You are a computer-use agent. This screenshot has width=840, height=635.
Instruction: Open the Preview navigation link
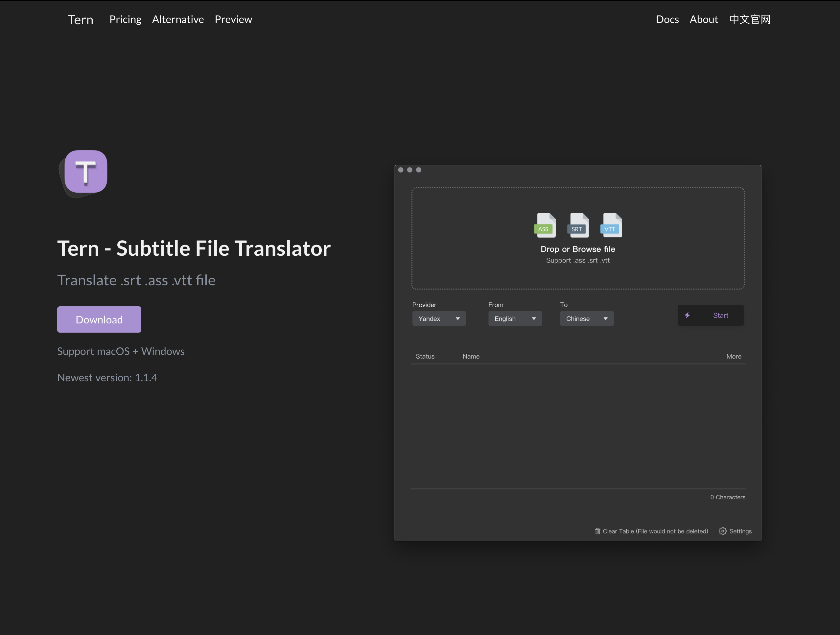click(233, 19)
